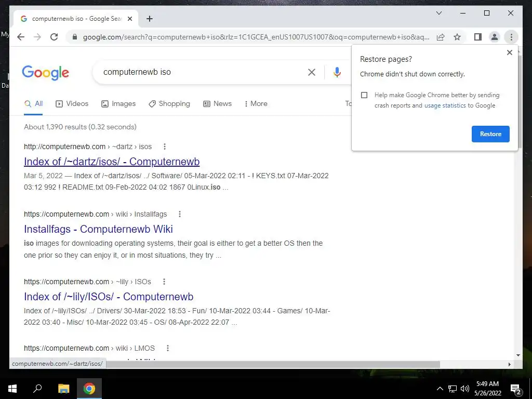Open Installfags - Computernewb Wiki link
Image resolution: width=532 pixels, height=399 pixels.
point(98,229)
